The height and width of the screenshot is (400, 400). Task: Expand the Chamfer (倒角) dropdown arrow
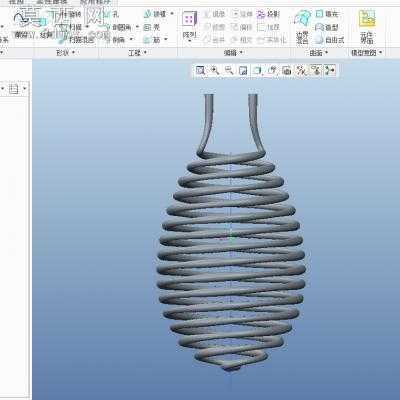[x=131, y=40]
